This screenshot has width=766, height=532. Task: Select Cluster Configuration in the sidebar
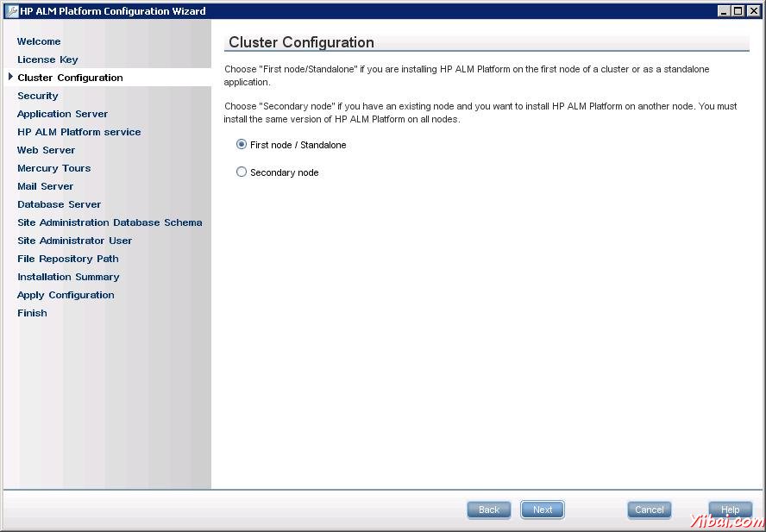point(70,78)
